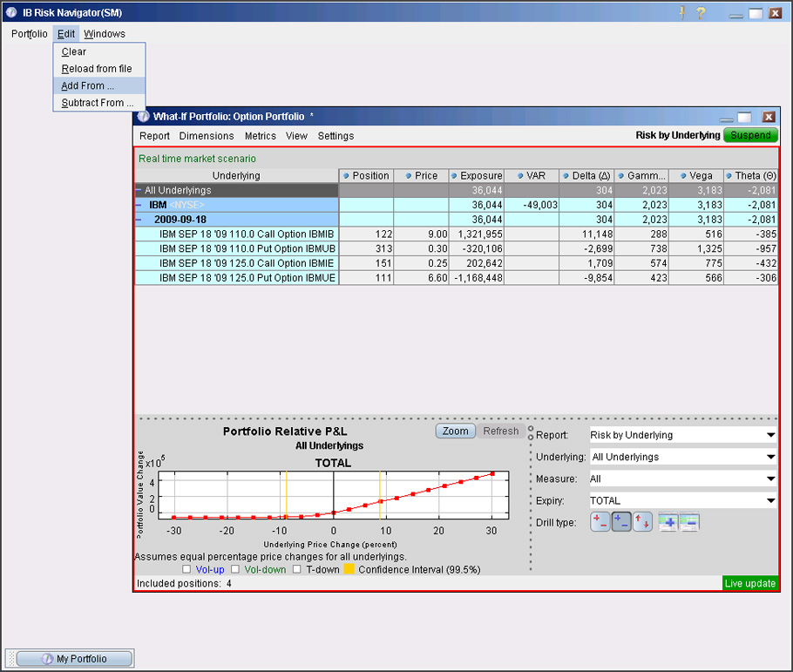This screenshot has width=793, height=672.
Task: Click the My Portfolio taskbar button
Action: tap(74, 658)
